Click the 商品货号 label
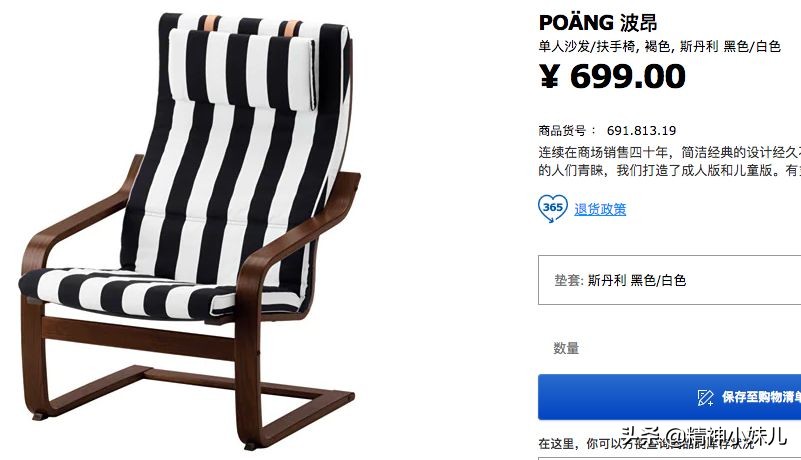This screenshot has width=801, height=460. click(x=562, y=131)
